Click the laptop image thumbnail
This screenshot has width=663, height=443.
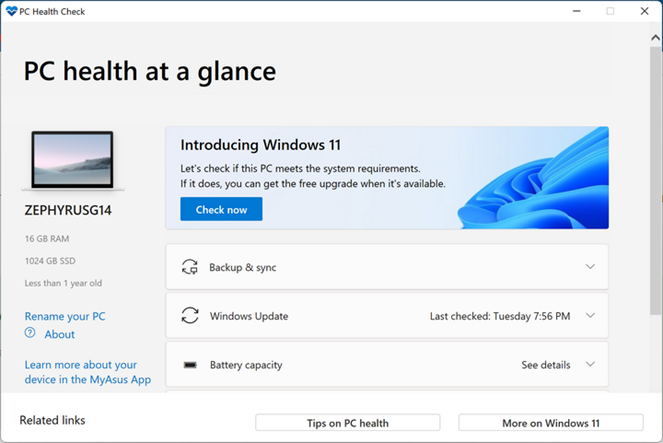[73, 161]
